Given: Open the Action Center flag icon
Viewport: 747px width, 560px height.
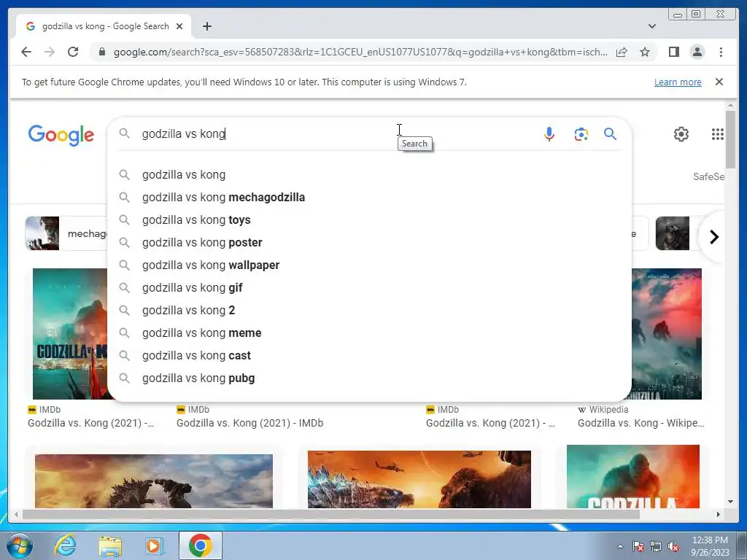Looking at the screenshot, I should (638, 546).
